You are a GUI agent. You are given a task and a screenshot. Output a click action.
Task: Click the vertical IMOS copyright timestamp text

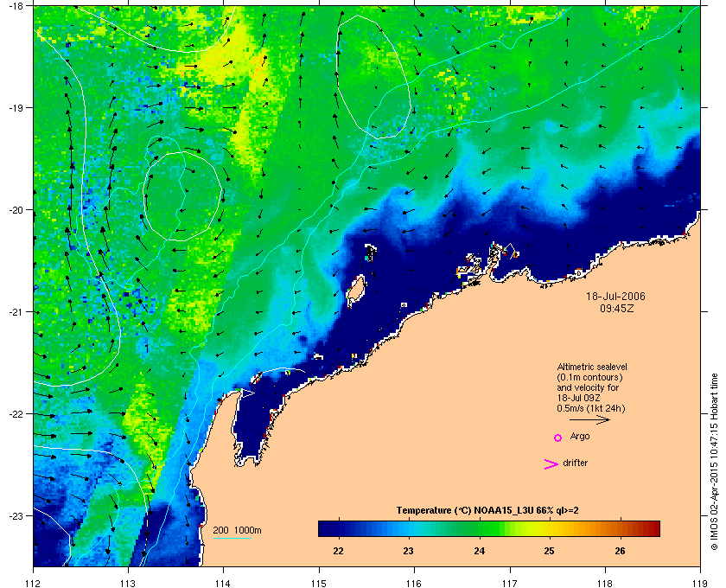coord(714,462)
